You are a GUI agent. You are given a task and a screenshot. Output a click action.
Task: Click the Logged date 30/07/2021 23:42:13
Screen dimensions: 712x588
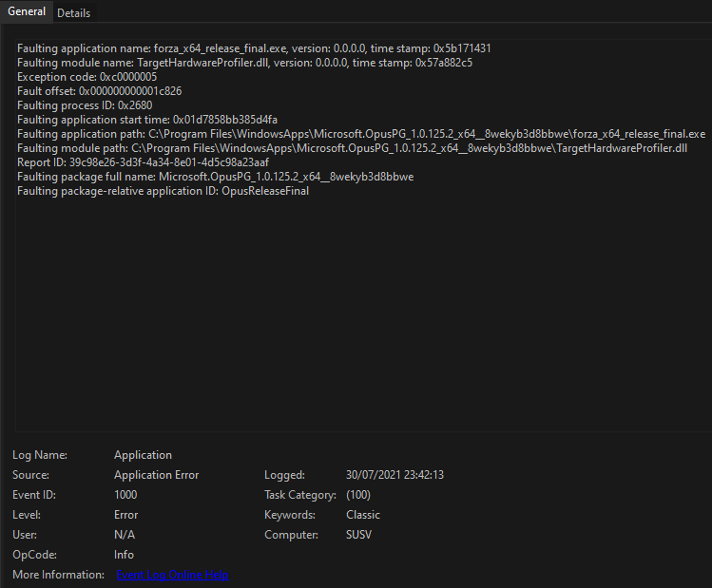point(395,475)
